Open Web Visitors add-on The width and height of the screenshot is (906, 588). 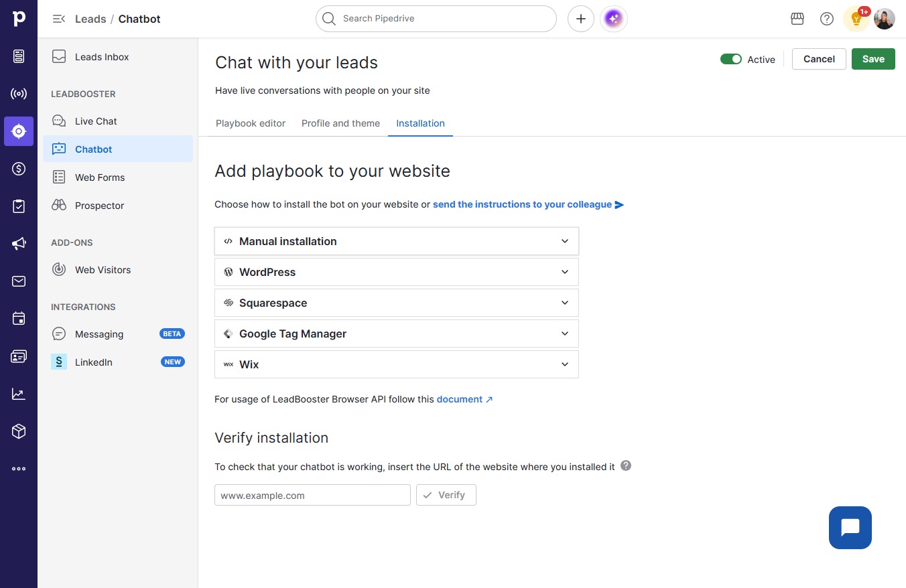118,270
